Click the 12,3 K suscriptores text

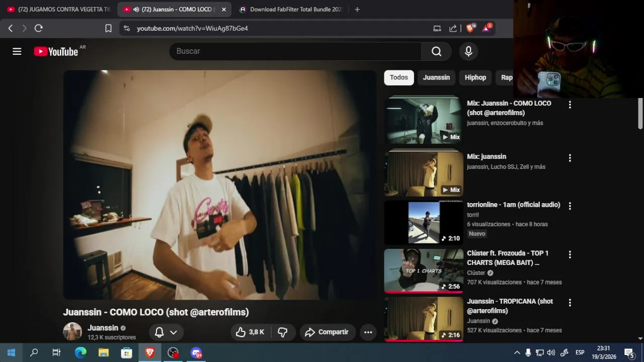pyautogui.click(x=112, y=337)
